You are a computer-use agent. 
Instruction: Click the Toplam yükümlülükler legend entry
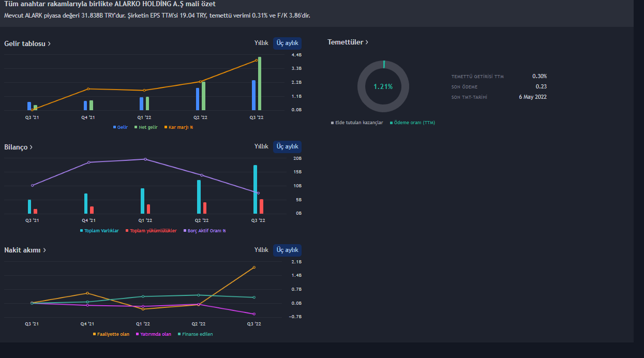click(151, 231)
